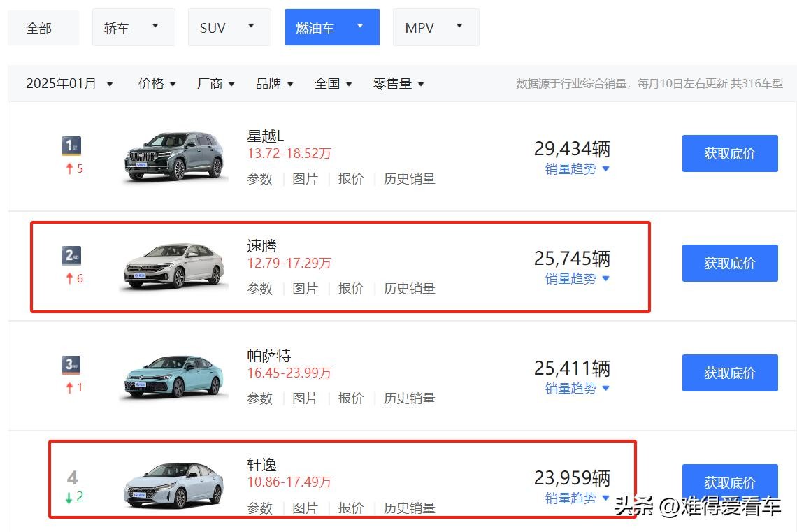This screenshot has height=532, width=797.
Task: Open the 星越L car thumbnail image
Action: click(174, 157)
